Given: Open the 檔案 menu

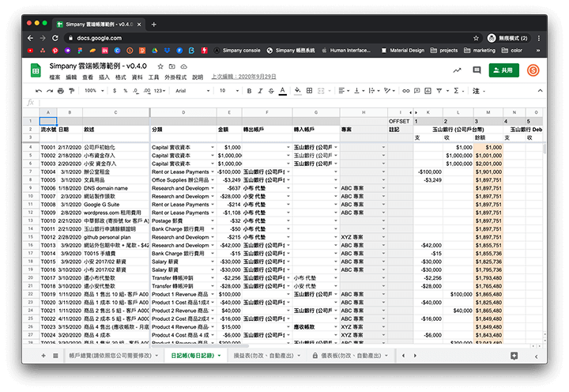Looking at the screenshot, I should click(x=55, y=77).
